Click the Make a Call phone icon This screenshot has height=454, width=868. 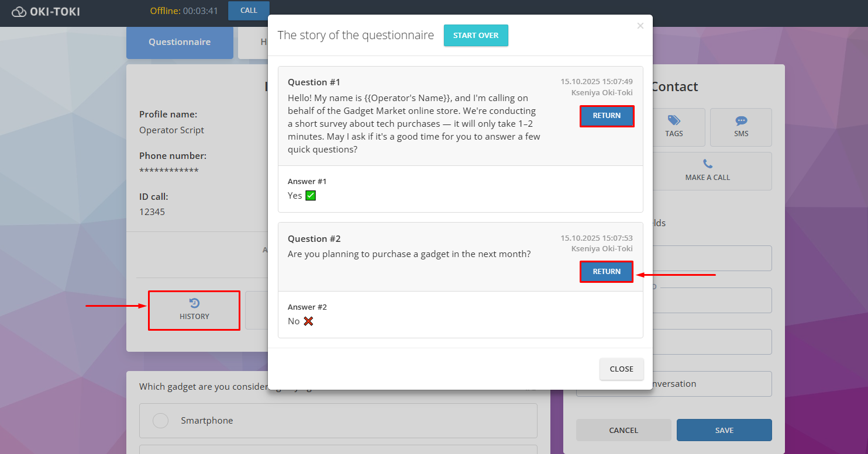coord(708,164)
